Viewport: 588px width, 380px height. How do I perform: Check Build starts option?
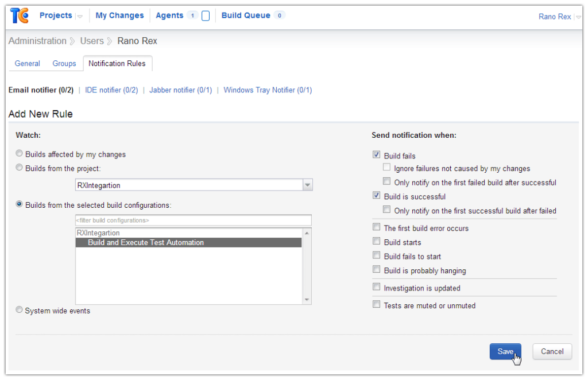coord(376,241)
